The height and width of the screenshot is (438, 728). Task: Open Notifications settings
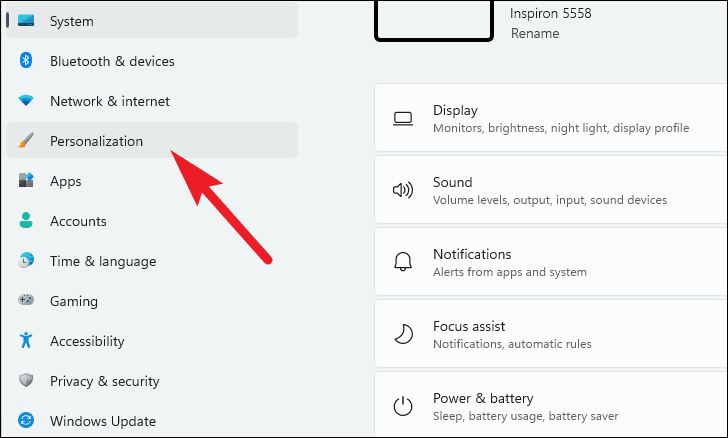point(550,263)
